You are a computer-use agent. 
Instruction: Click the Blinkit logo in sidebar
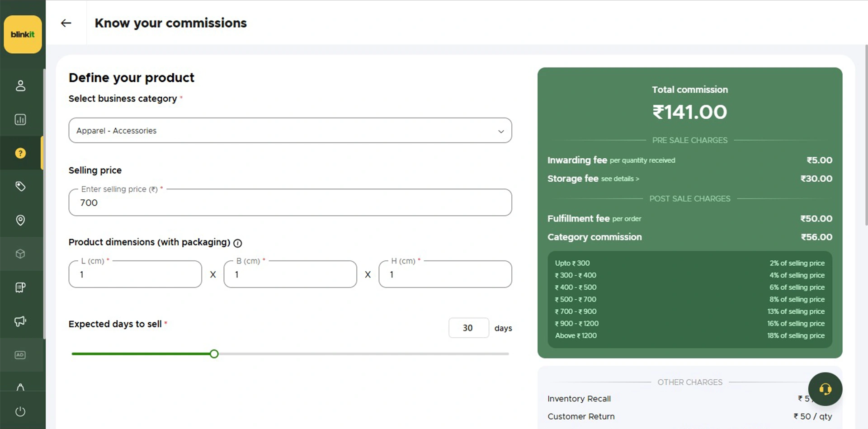pyautogui.click(x=23, y=34)
